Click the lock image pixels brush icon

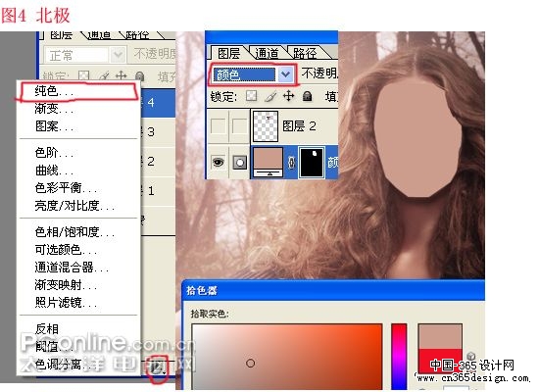(x=270, y=96)
